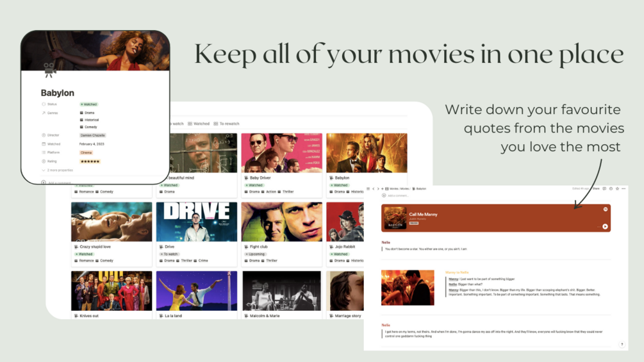Open Babylon in the page breadcrumb

click(x=419, y=189)
